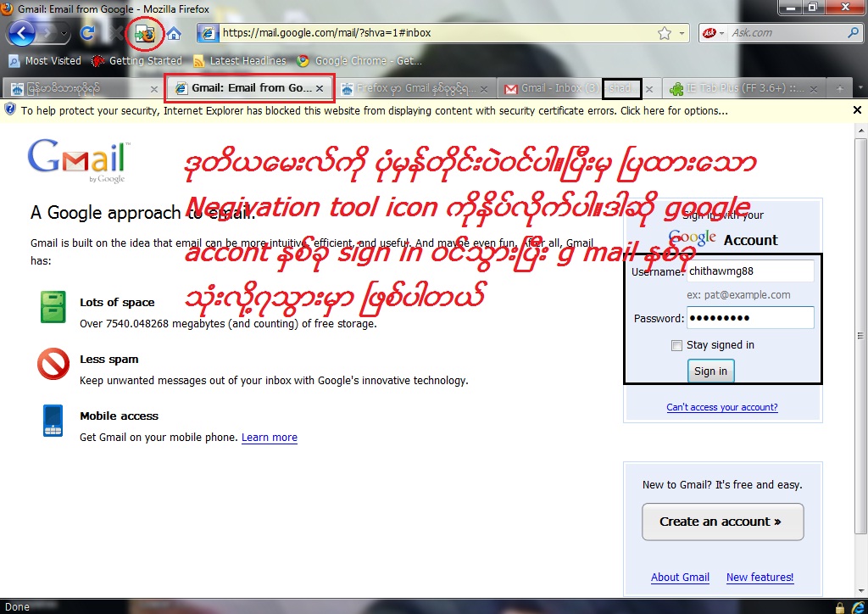Viewport: 868px width, 614px height.
Task: Reload the current page
Action: (x=87, y=33)
